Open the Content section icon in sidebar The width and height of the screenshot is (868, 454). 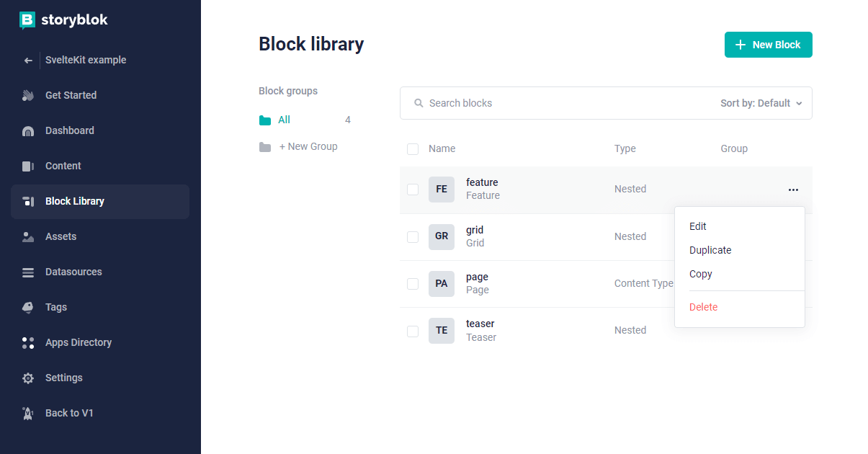27,166
